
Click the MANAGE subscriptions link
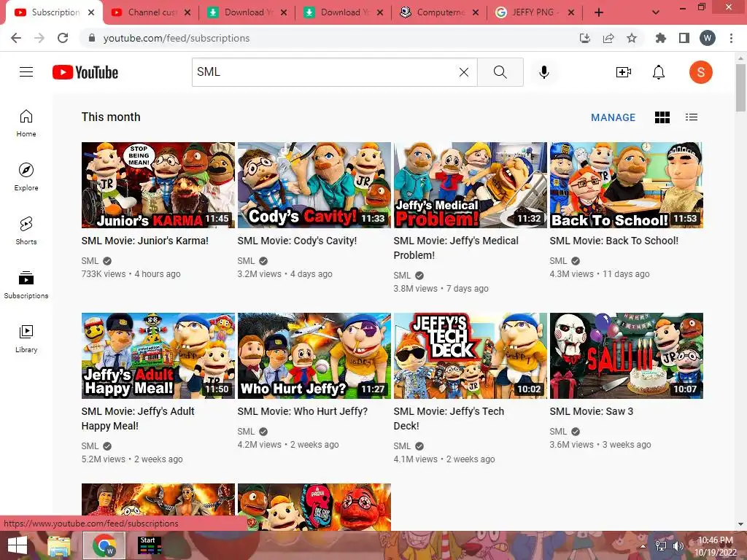click(x=613, y=117)
